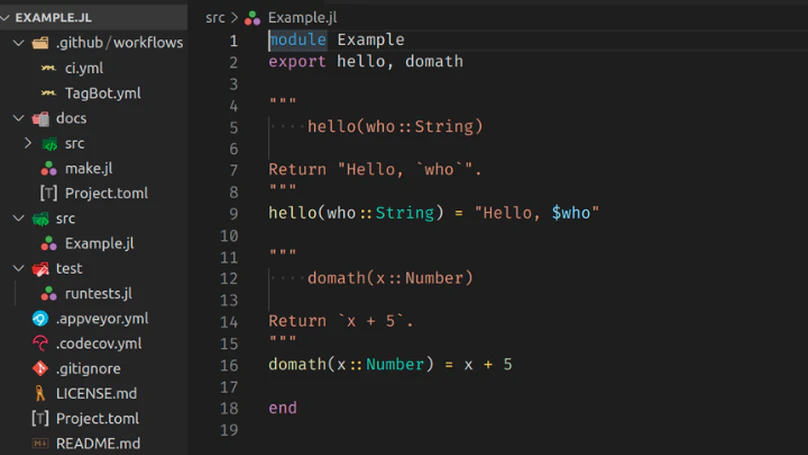
Task: Click the module keyword on line 1
Action: [x=298, y=40]
